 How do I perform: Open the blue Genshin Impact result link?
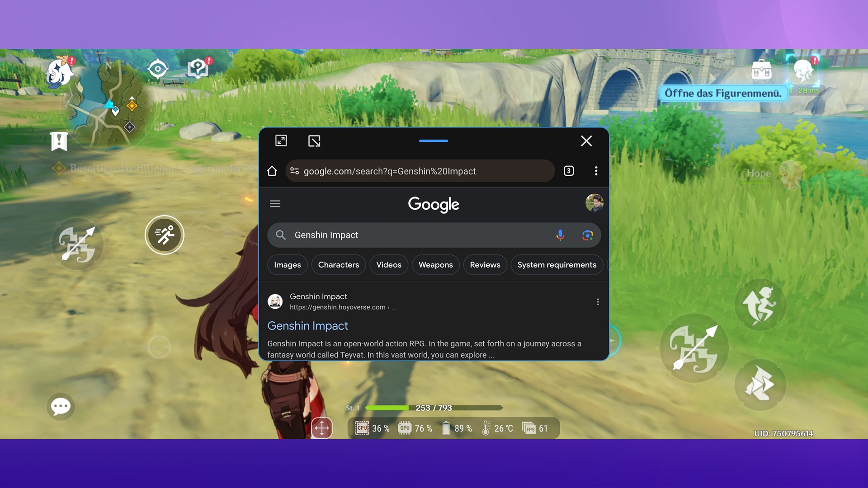(307, 326)
